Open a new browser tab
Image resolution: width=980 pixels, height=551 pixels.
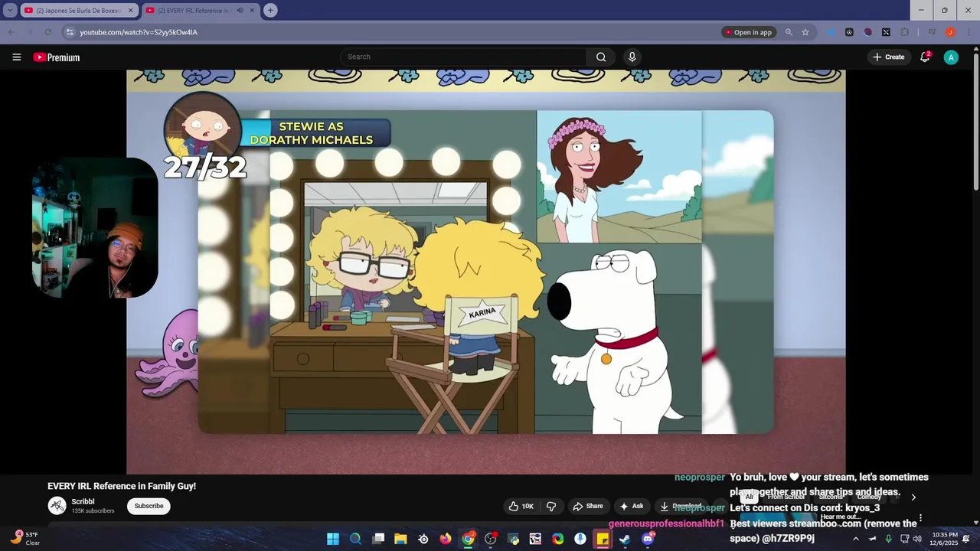270,11
